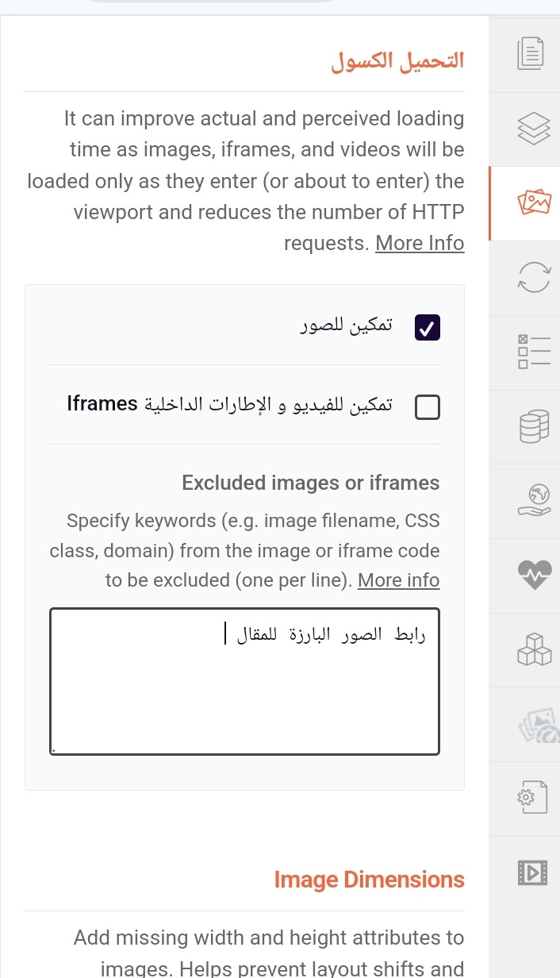Open the Heartbeat API heart icon
The image size is (560, 978).
533,575
